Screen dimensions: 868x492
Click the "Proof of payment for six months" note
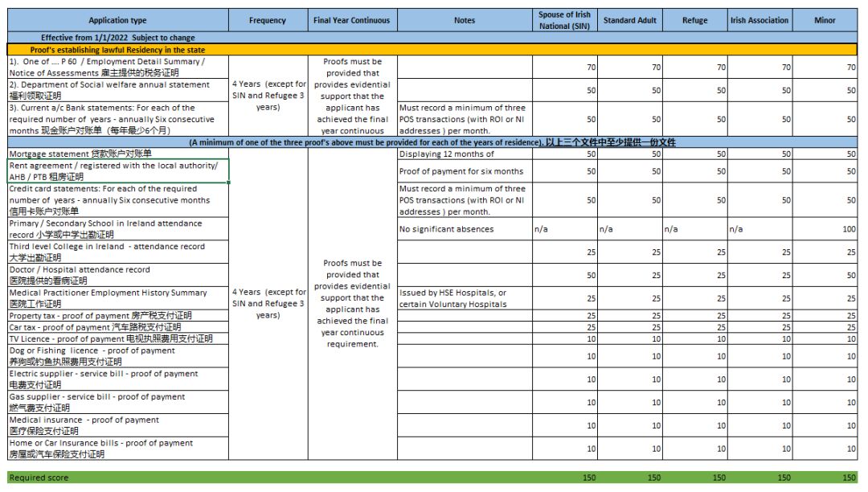(464, 171)
